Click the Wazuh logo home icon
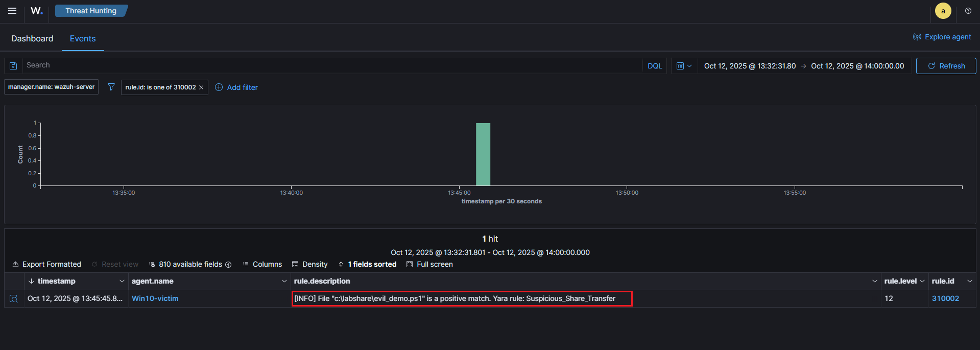The width and height of the screenshot is (980, 350). click(x=37, y=11)
